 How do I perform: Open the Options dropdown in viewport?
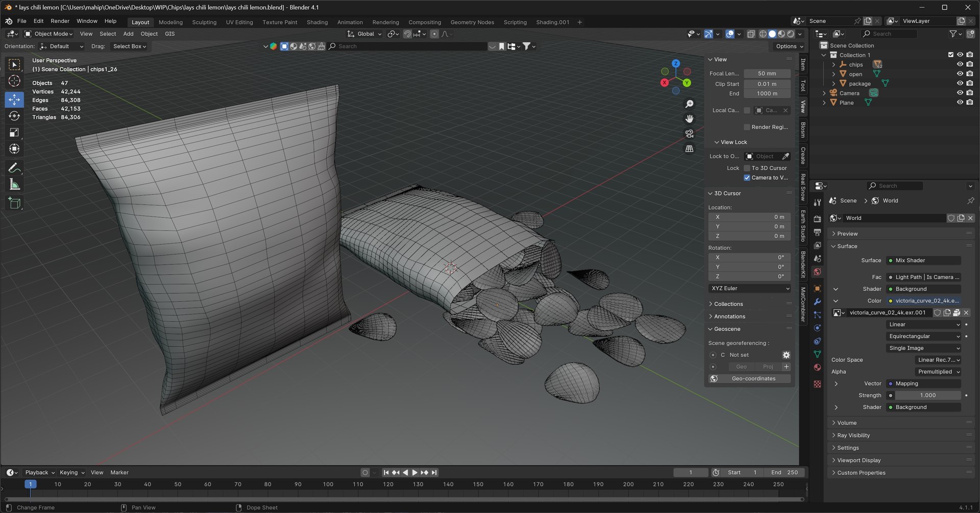click(x=789, y=46)
